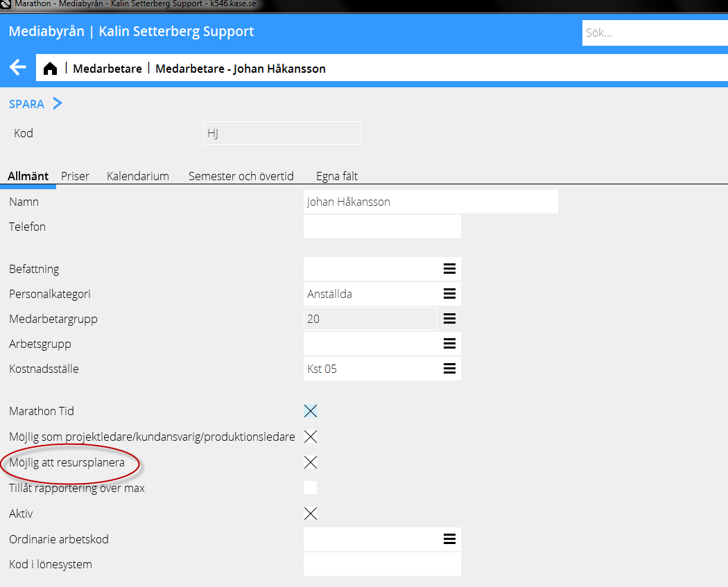Open Personalkategori list menu icon
Viewport: 728px width, 587px height.
coord(449,294)
